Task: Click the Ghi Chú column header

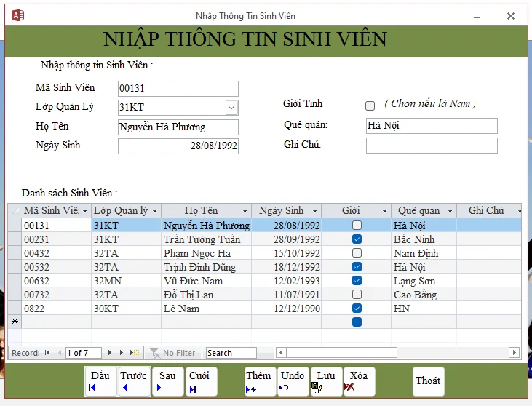Action: (485, 211)
